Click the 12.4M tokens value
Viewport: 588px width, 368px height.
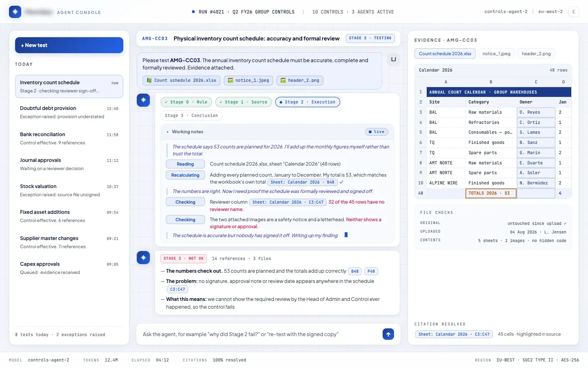coord(111,360)
